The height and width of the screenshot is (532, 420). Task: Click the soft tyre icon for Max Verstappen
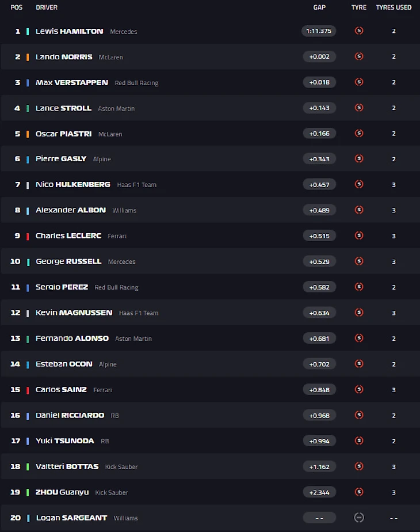click(x=359, y=82)
